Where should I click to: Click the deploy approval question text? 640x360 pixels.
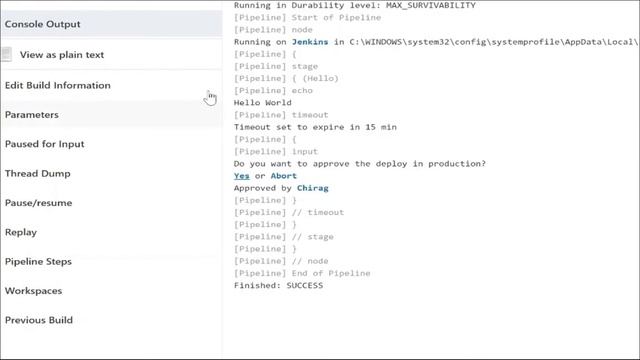[360, 164]
